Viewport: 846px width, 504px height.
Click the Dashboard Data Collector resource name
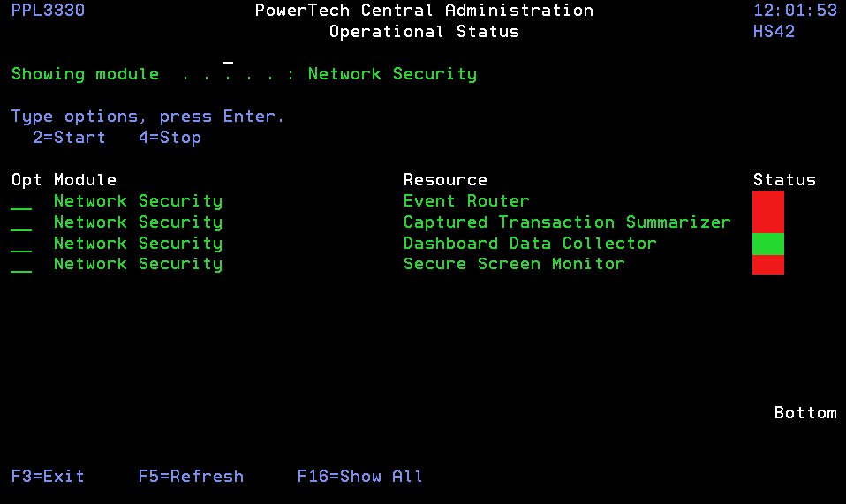(530, 244)
